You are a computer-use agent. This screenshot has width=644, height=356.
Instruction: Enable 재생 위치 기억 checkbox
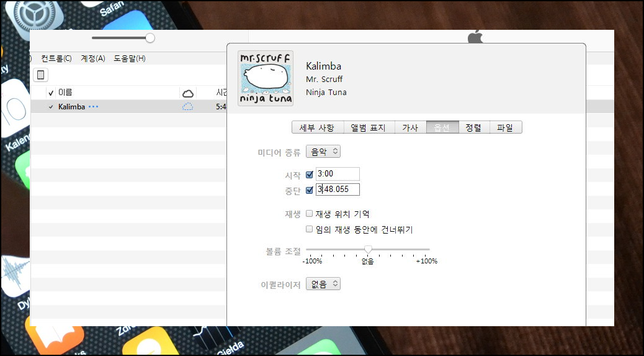pyautogui.click(x=309, y=213)
